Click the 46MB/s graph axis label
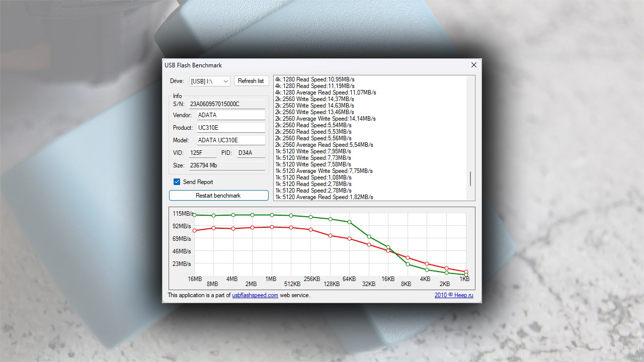 [x=182, y=251]
